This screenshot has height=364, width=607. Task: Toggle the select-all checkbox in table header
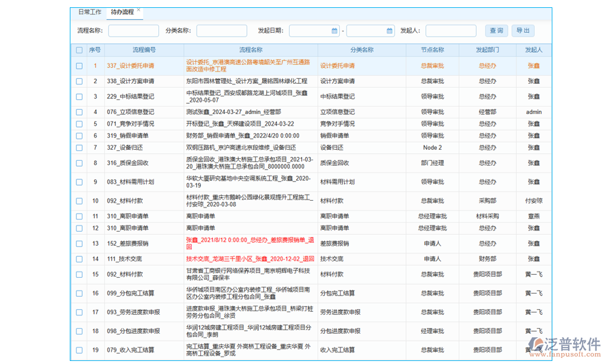(79, 50)
